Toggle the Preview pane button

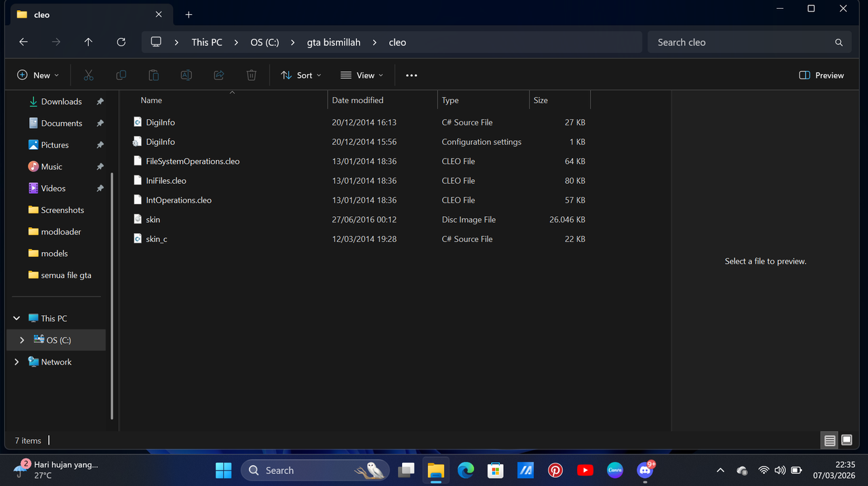tap(821, 75)
